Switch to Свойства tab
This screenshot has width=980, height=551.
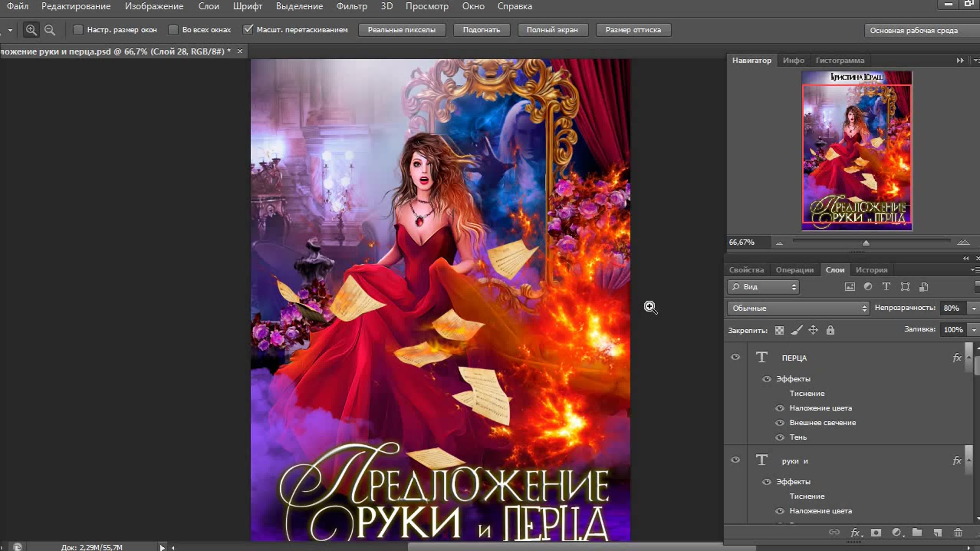click(746, 270)
